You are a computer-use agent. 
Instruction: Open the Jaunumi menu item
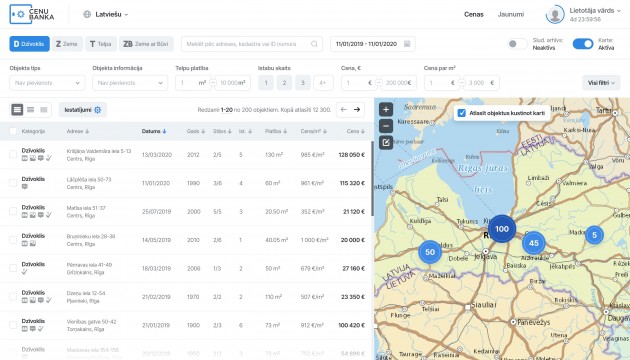click(x=511, y=14)
